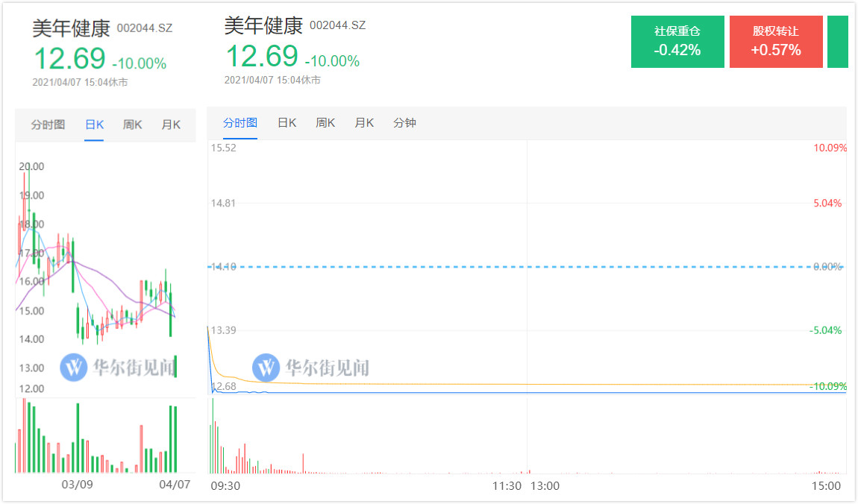The image size is (858, 504).
Task: Select 月K tab in right chart panel
Action: point(364,122)
